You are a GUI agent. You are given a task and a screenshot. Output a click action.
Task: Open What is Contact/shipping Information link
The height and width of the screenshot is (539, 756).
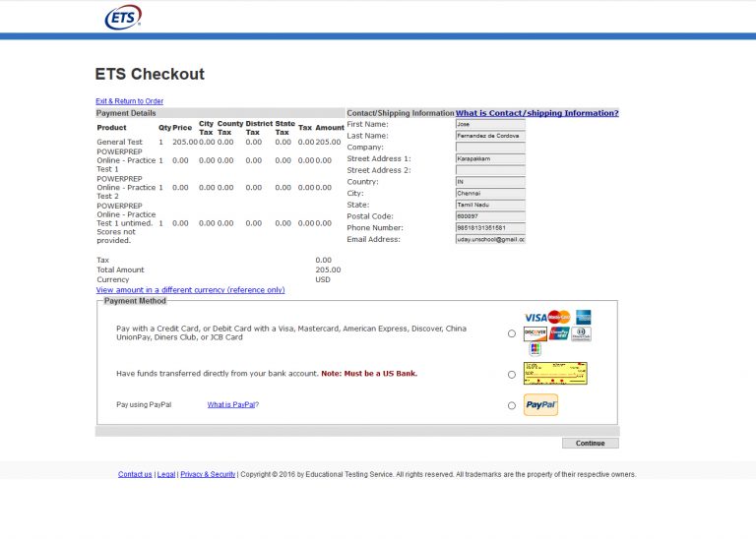(536, 113)
